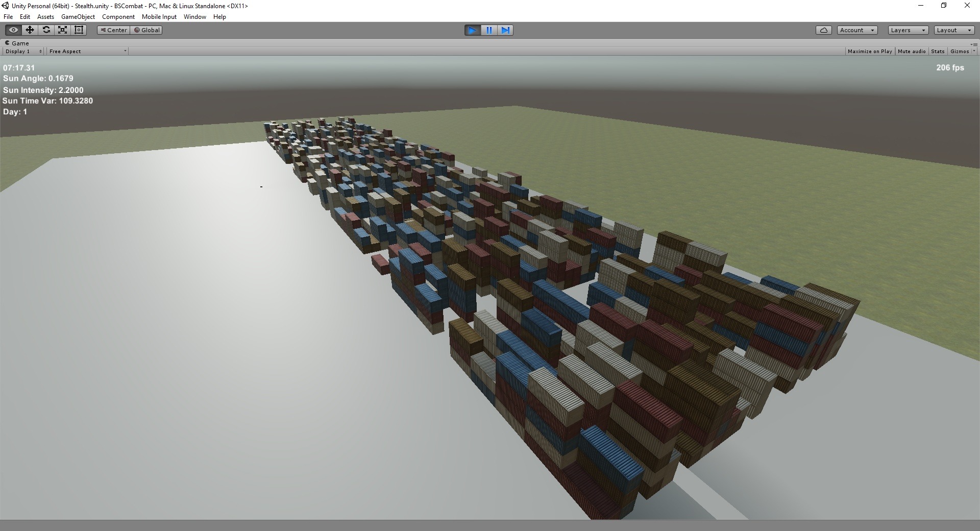Open the Account dropdown
This screenshot has width=980, height=531.
(x=857, y=30)
